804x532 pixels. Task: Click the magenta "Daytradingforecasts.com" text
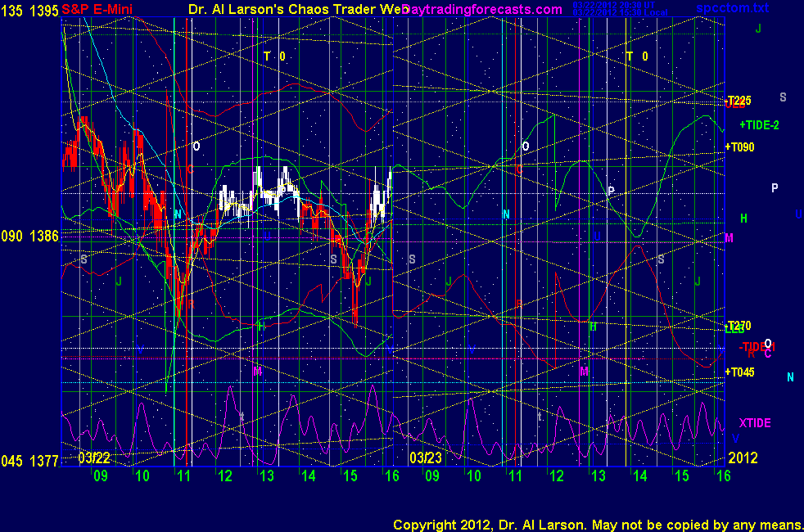(x=482, y=9)
